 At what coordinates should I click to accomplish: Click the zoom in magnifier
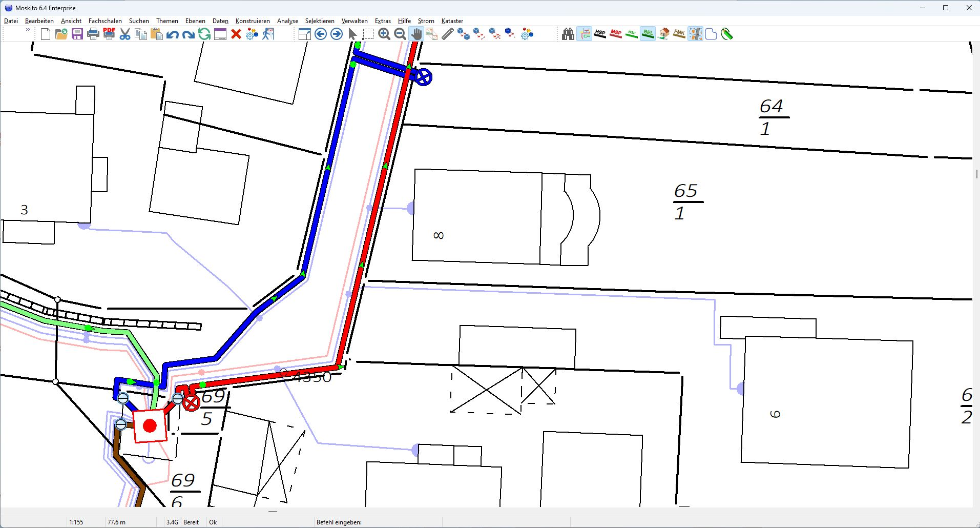click(384, 34)
